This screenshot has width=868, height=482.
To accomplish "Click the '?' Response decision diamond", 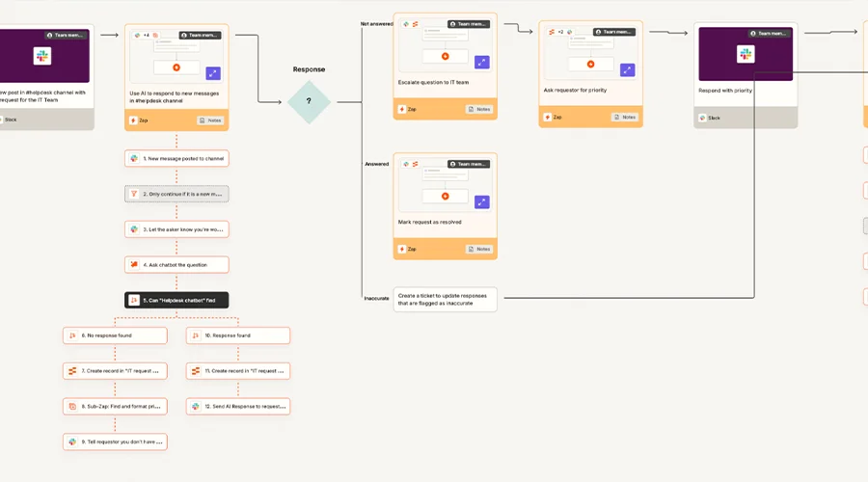I will click(x=309, y=101).
